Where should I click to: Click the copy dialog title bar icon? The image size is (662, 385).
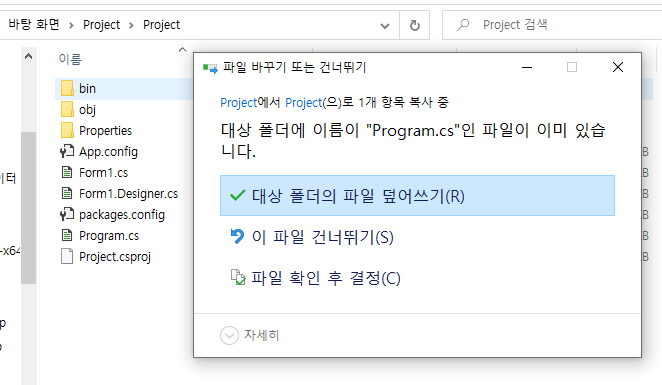click(210, 68)
